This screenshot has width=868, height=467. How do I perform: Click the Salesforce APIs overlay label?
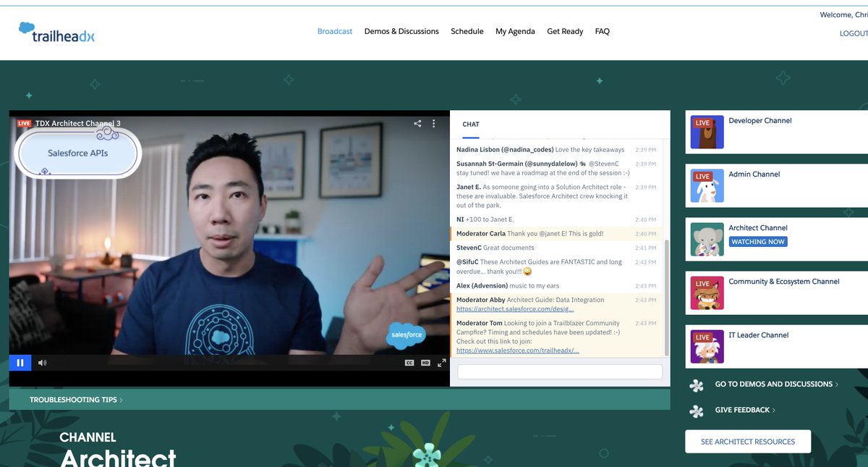pos(78,153)
